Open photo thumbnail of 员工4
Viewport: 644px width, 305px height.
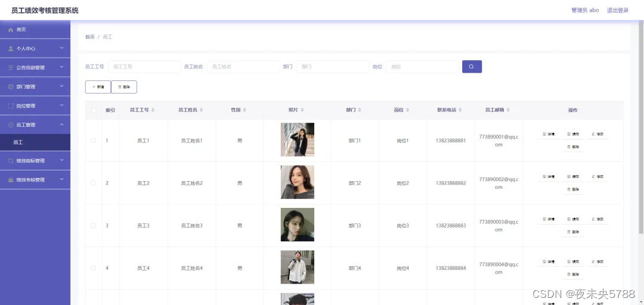tap(298, 267)
